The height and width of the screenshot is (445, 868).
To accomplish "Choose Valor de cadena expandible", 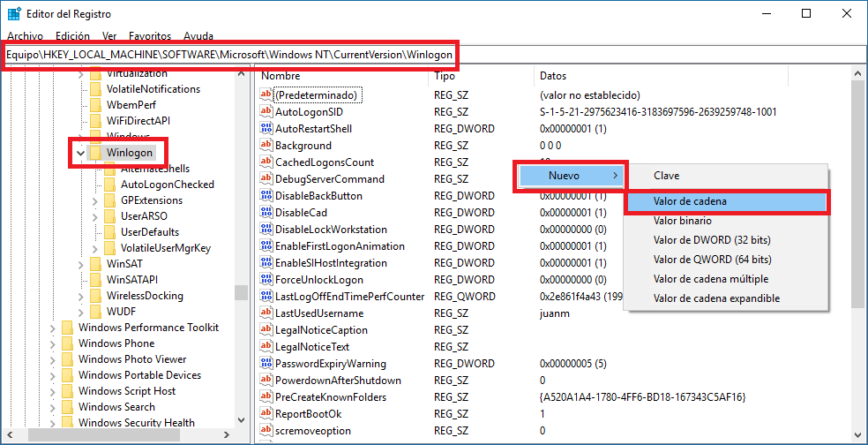I will 726,298.
